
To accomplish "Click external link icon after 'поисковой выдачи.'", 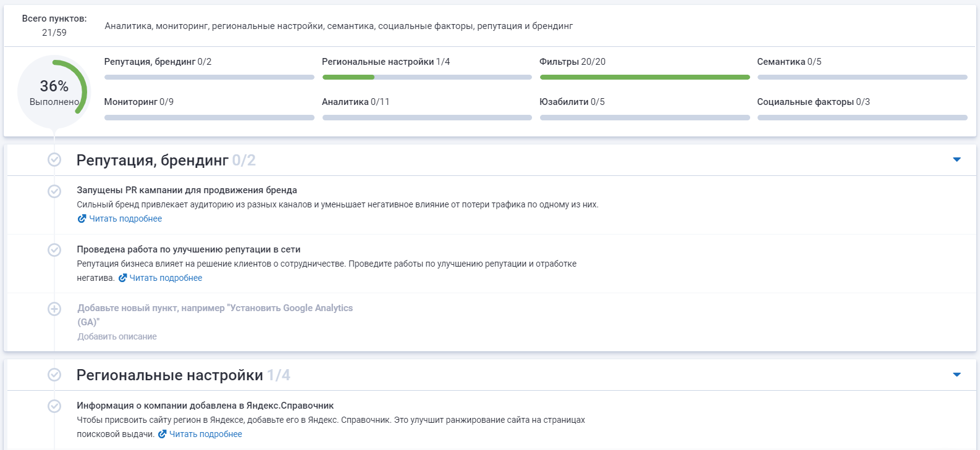I will 162,434.
